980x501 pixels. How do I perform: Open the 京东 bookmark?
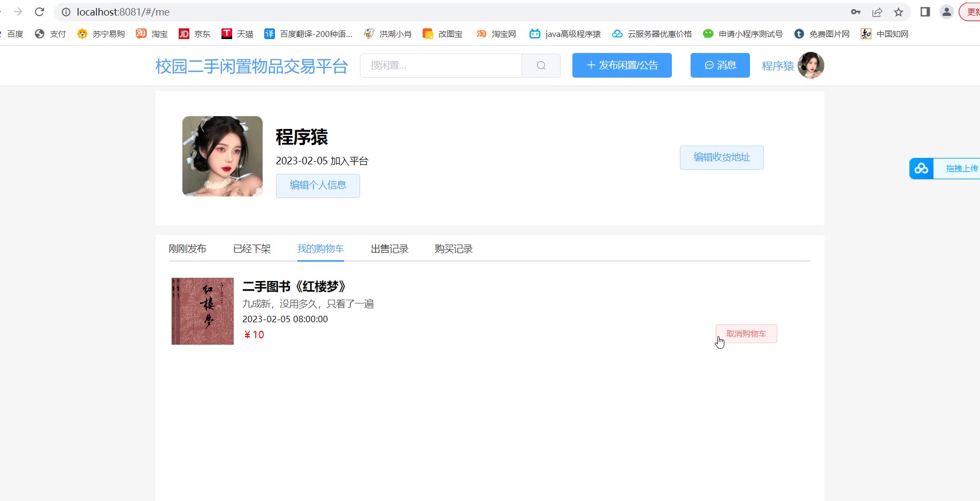click(195, 34)
